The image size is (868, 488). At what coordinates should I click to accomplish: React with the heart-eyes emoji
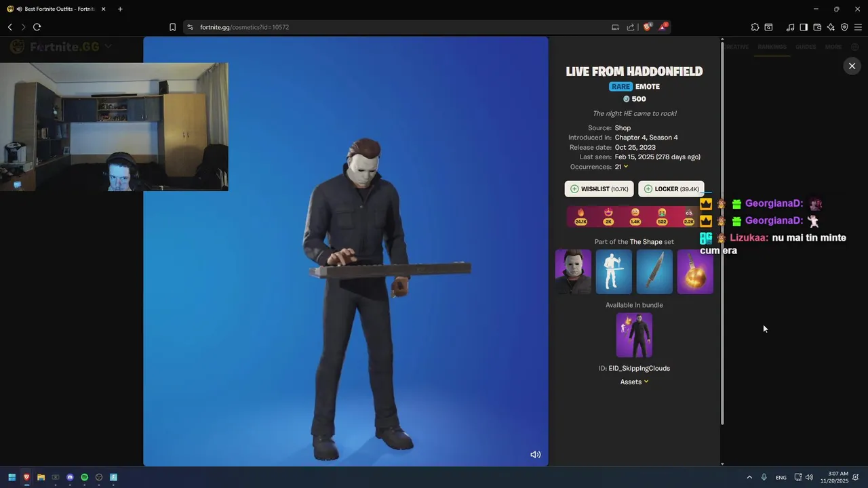pos(608,216)
